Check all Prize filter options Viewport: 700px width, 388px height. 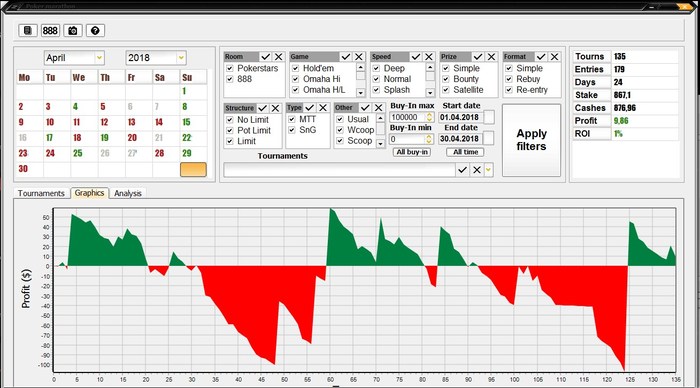(x=478, y=57)
